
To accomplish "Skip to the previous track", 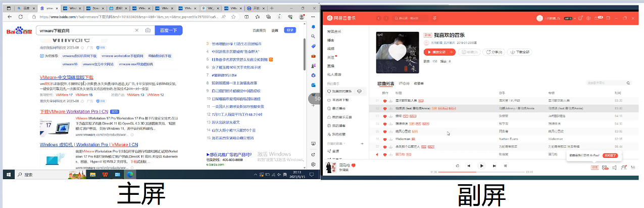I will pos(469,165).
